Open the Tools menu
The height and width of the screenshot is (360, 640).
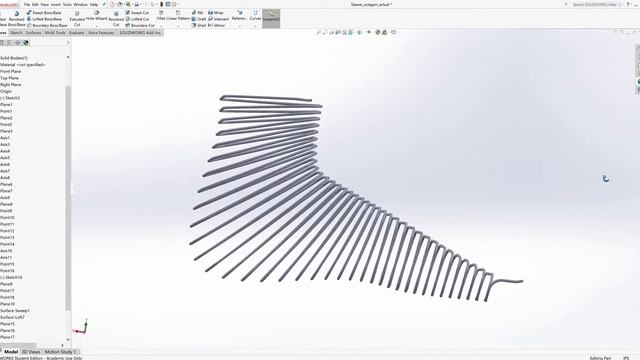tap(67, 4)
